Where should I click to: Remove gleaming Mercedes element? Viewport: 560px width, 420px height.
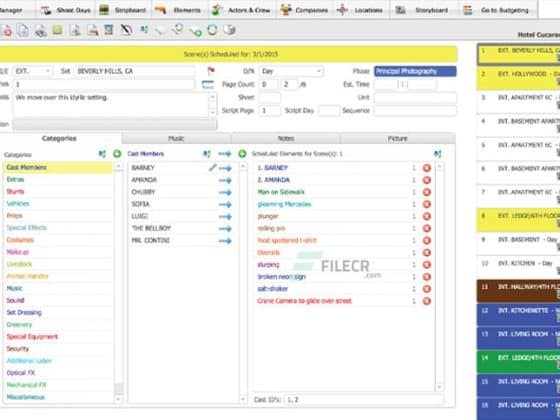(426, 204)
